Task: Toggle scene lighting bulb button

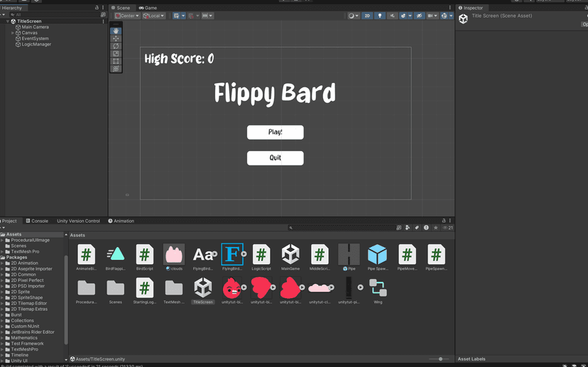Action: (380, 16)
